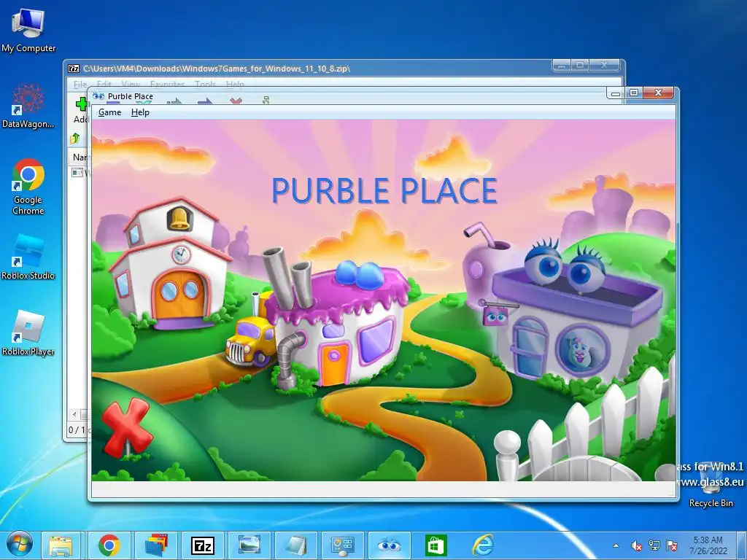Open Action Center flag in tray

672,545
